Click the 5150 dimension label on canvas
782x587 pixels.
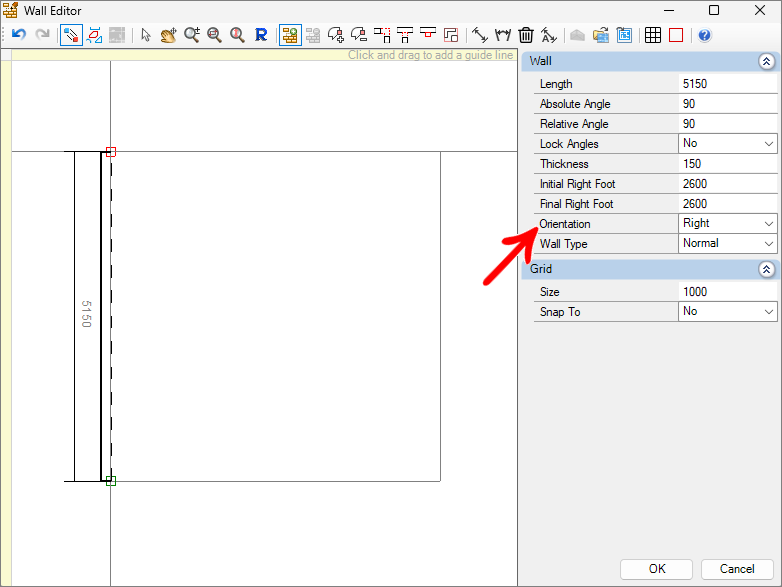[x=86, y=314]
